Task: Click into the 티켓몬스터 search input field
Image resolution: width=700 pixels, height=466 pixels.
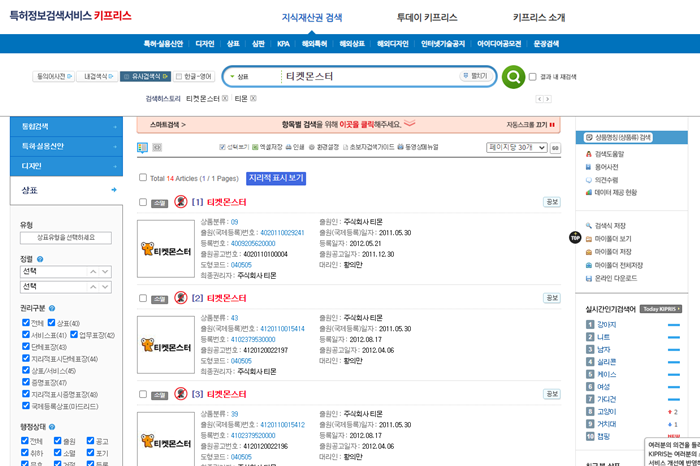Action: [371, 77]
